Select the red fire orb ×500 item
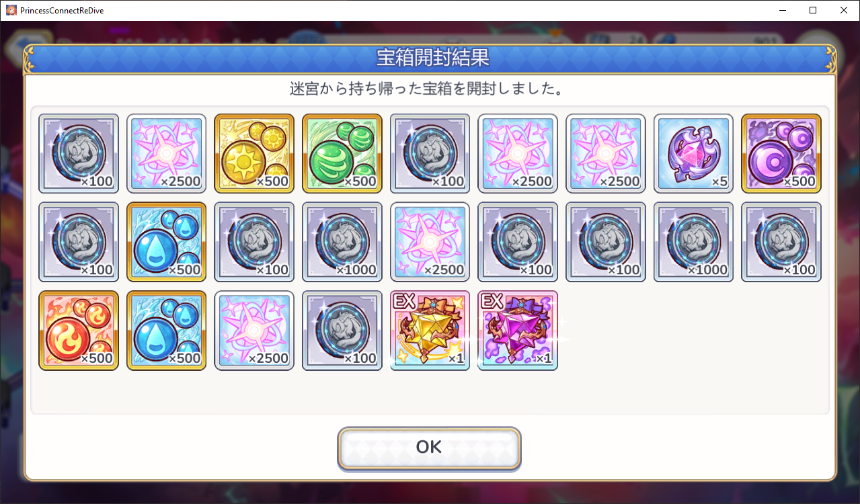 79,331
